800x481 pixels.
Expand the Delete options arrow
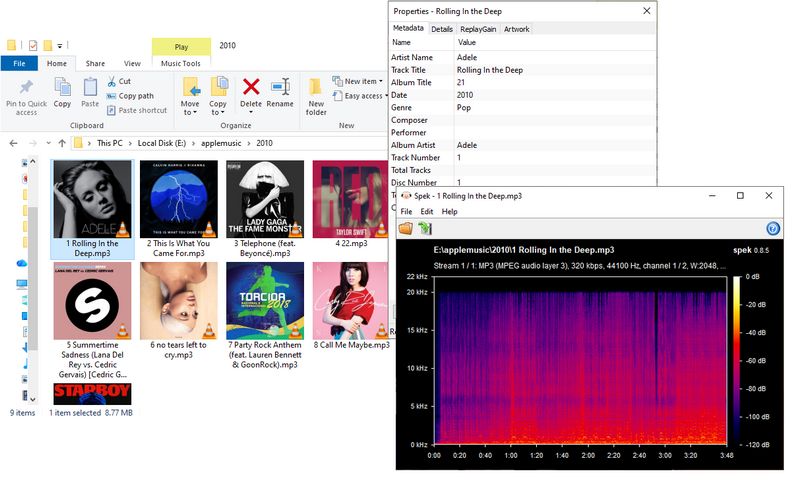coord(251,112)
